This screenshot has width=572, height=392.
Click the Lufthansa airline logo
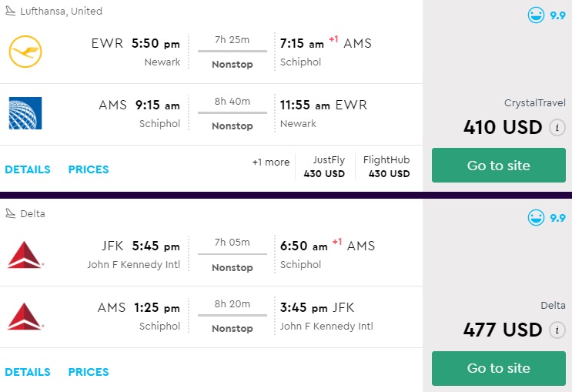pos(25,52)
